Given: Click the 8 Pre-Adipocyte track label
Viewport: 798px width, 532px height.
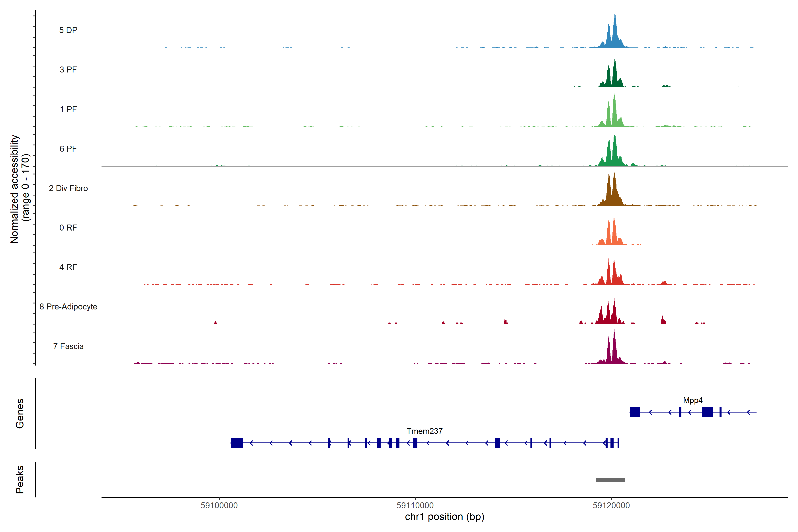Looking at the screenshot, I should pos(68,307).
